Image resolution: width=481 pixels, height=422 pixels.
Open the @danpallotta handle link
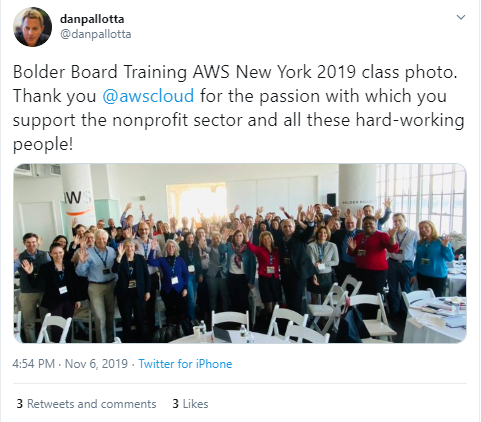[x=95, y=34]
